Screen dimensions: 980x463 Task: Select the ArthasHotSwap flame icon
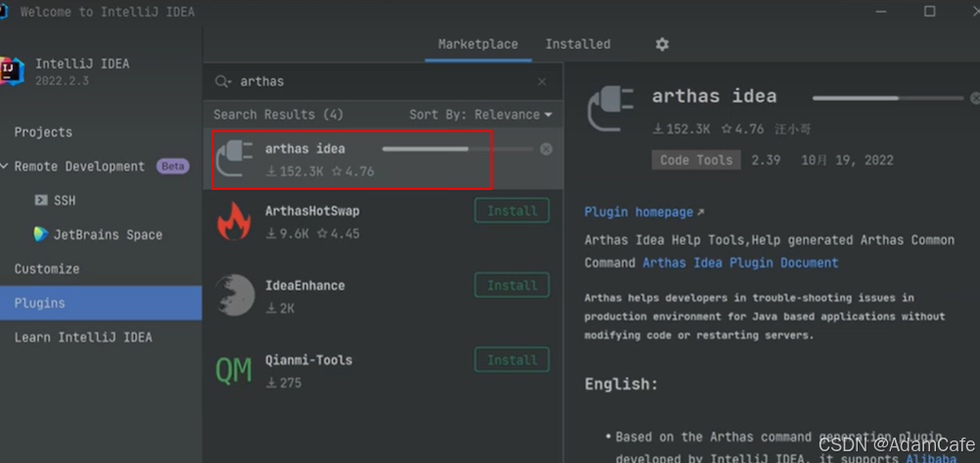point(234,221)
